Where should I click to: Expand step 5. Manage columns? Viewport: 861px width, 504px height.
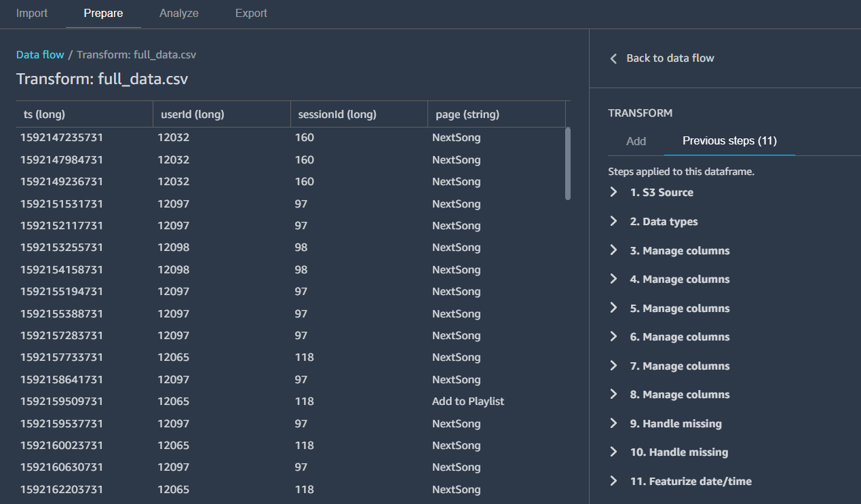(613, 308)
